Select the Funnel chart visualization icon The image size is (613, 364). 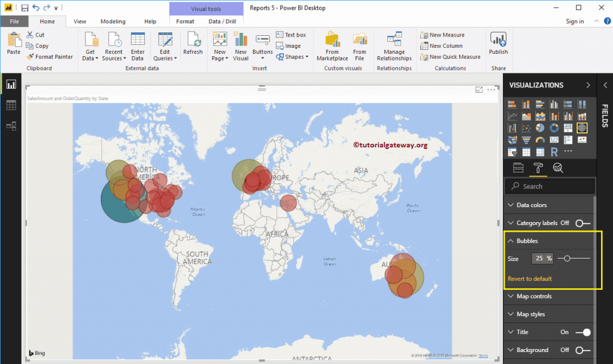click(x=526, y=139)
